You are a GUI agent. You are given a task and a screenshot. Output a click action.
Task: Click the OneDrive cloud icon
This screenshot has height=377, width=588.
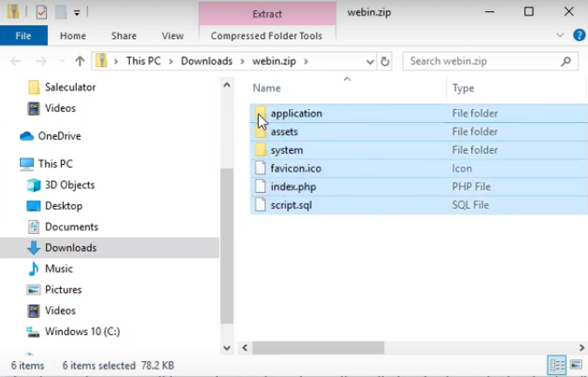(x=27, y=136)
